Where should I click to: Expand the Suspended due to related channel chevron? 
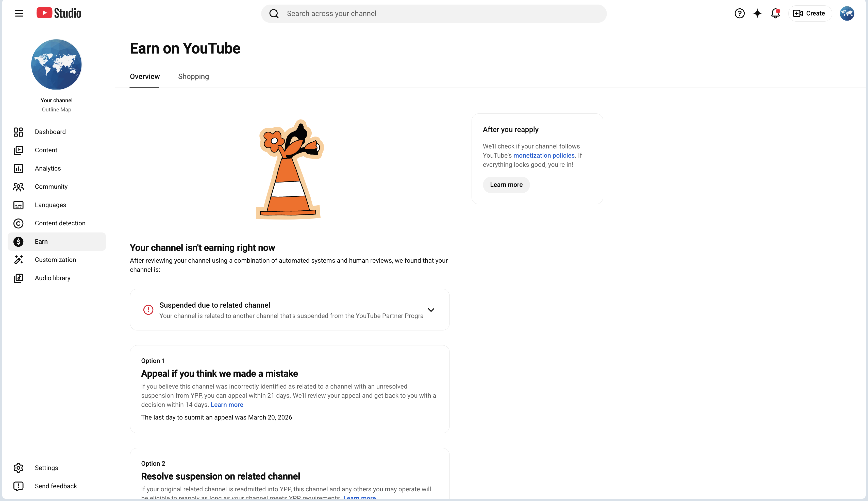[x=431, y=310]
